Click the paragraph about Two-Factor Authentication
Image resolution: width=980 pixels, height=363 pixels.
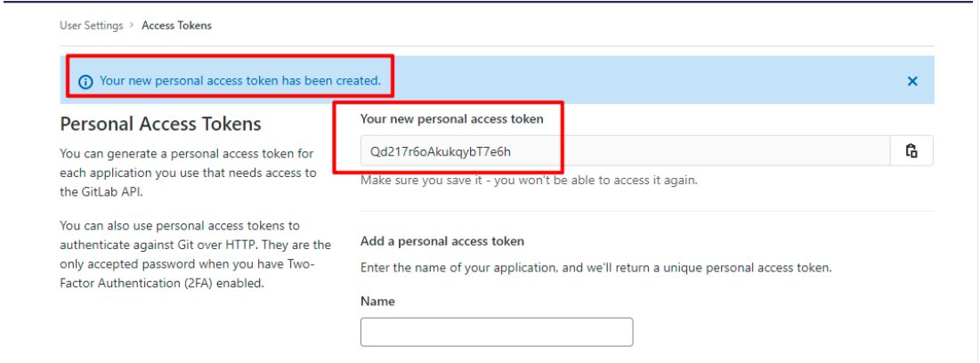[194, 254]
